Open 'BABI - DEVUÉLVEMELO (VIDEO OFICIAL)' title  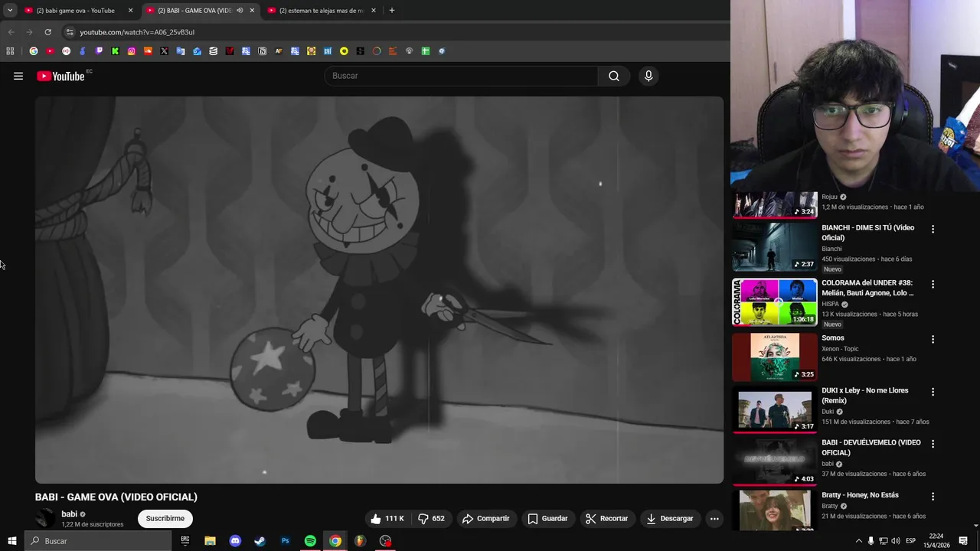click(871, 448)
